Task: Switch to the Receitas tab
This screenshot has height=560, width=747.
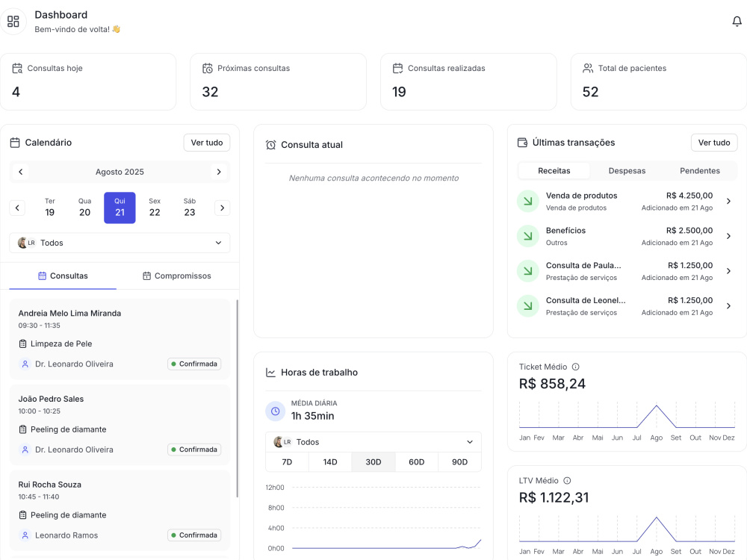Action: click(x=554, y=170)
